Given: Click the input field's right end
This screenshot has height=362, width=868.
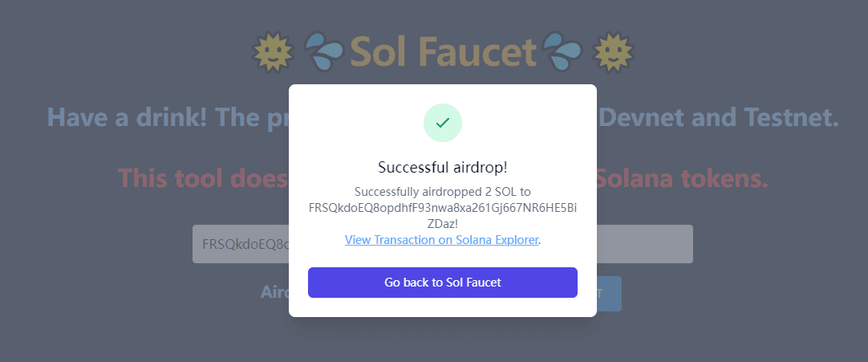Looking at the screenshot, I should [644, 244].
